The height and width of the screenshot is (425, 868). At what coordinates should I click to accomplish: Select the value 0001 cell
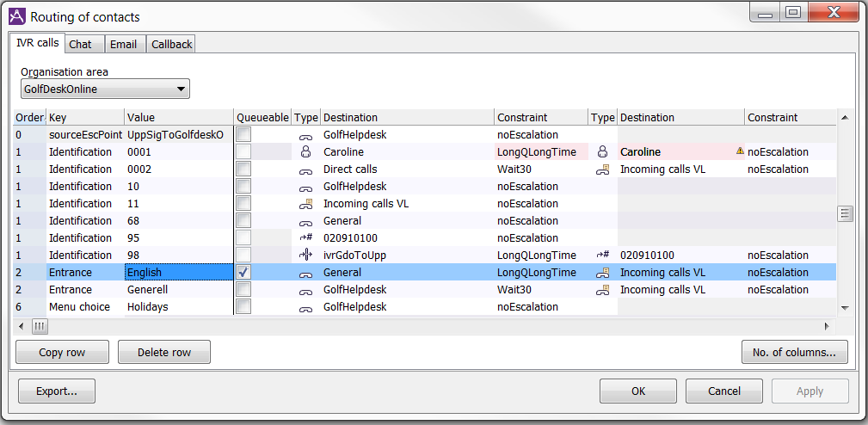[x=179, y=151]
